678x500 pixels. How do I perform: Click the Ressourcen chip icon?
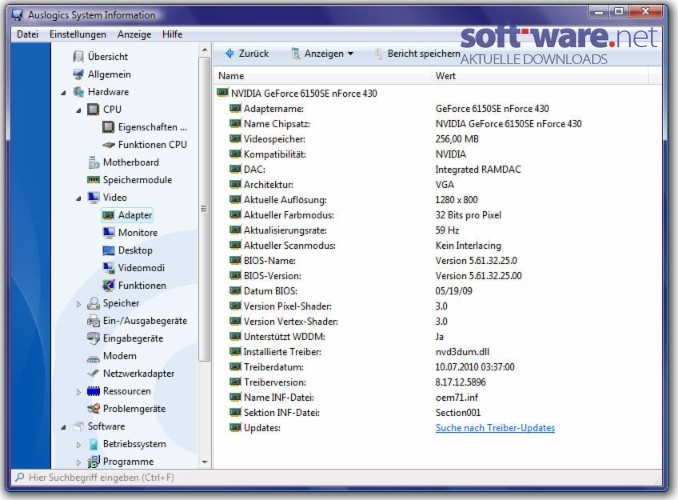(x=93, y=391)
